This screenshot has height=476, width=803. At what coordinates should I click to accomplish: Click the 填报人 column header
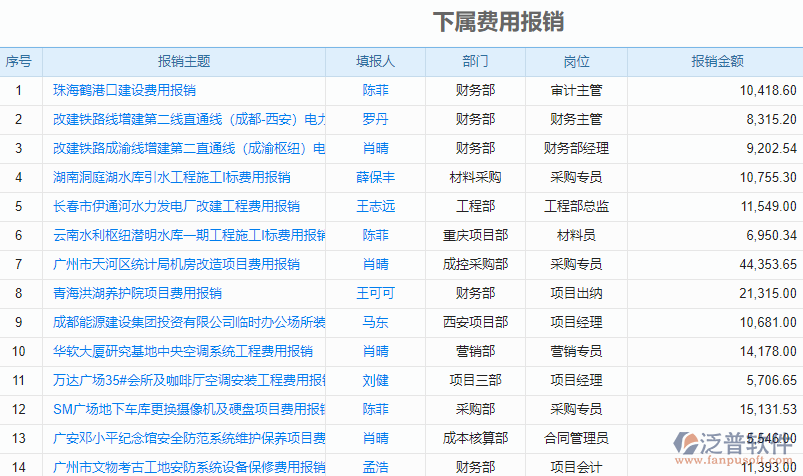tap(375, 62)
